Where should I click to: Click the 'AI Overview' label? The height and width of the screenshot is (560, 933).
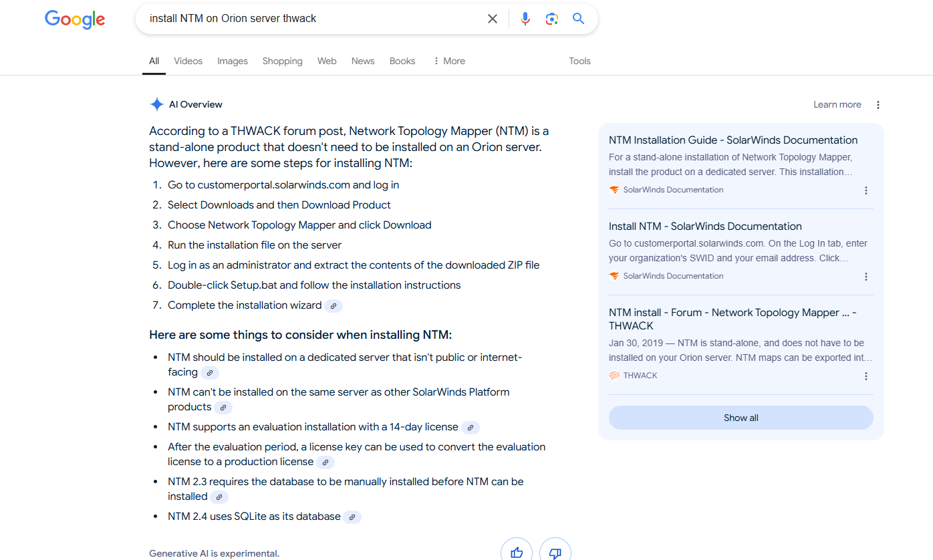pyautogui.click(x=196, y=105)
